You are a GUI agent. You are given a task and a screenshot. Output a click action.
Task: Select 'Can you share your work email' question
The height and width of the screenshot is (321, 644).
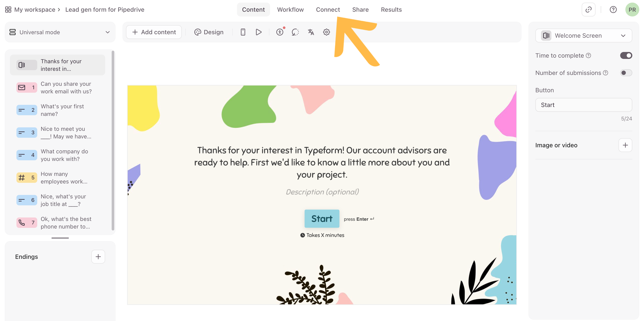tap(58, 88)
